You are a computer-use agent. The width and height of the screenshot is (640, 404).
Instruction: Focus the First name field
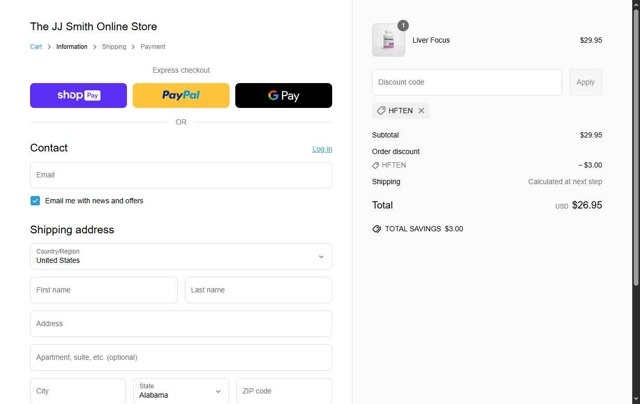click(x=104, y=290)
